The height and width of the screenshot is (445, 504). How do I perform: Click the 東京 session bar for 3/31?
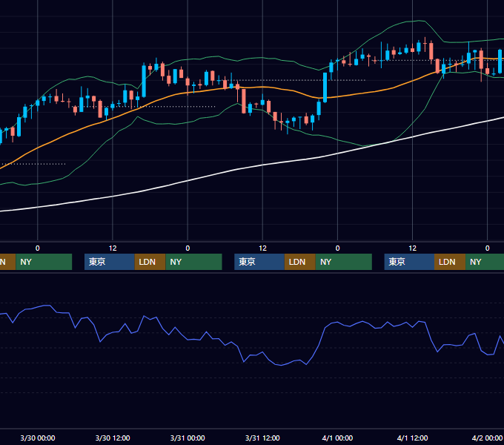(259, 262)
